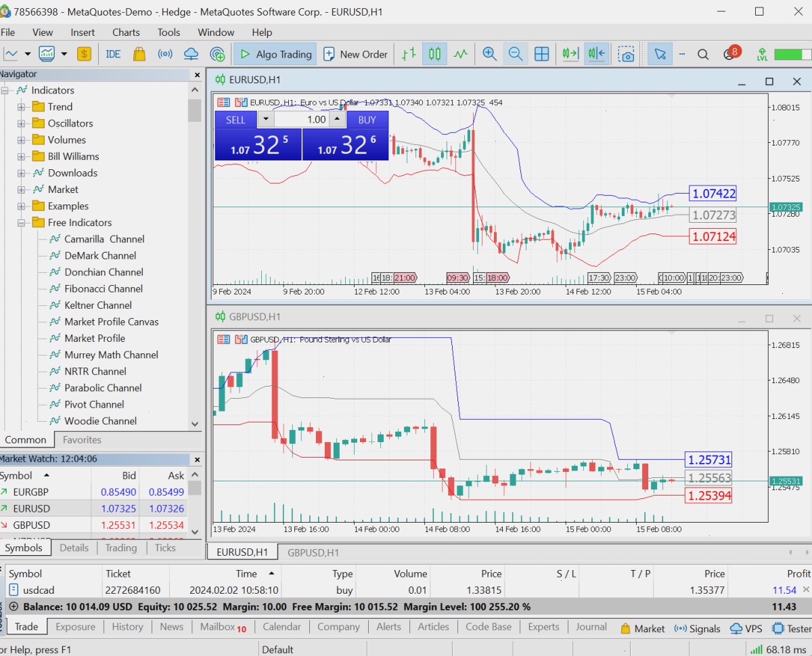The height and width of the screenshot is (656, 812).
Task: Expand the Oscillators folder
Action: pos(21,123)
